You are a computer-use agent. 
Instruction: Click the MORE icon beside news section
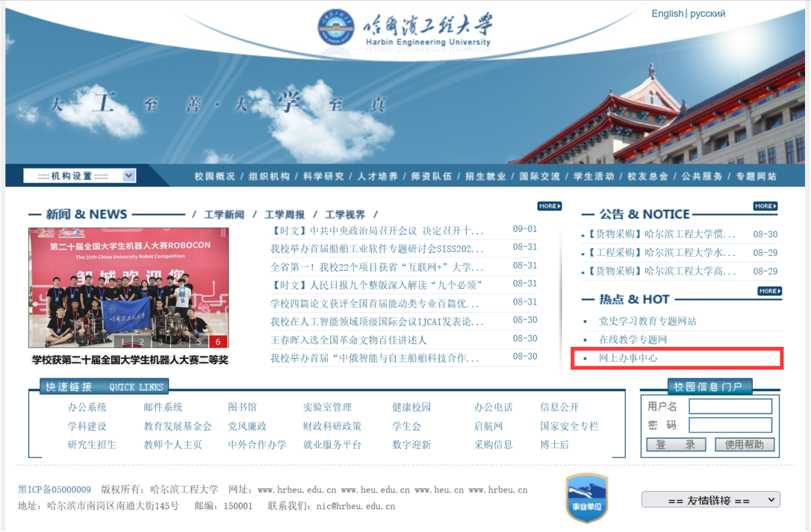click(x=549, y=206)
